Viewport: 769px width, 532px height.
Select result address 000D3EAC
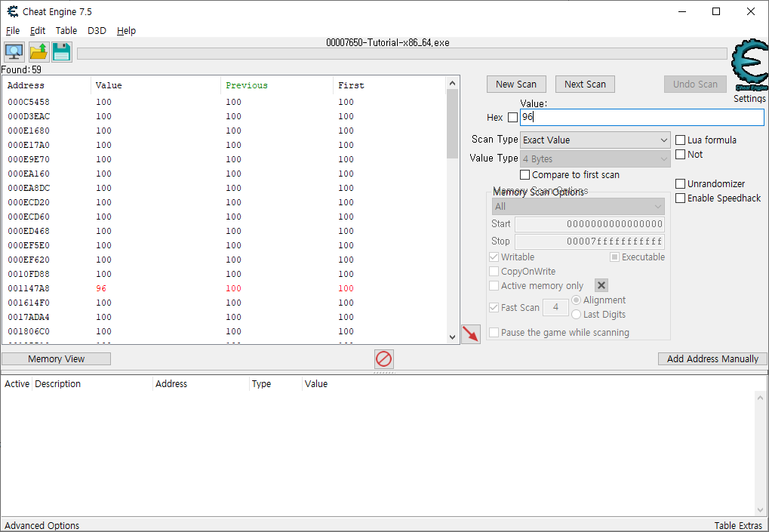(224, 116)
